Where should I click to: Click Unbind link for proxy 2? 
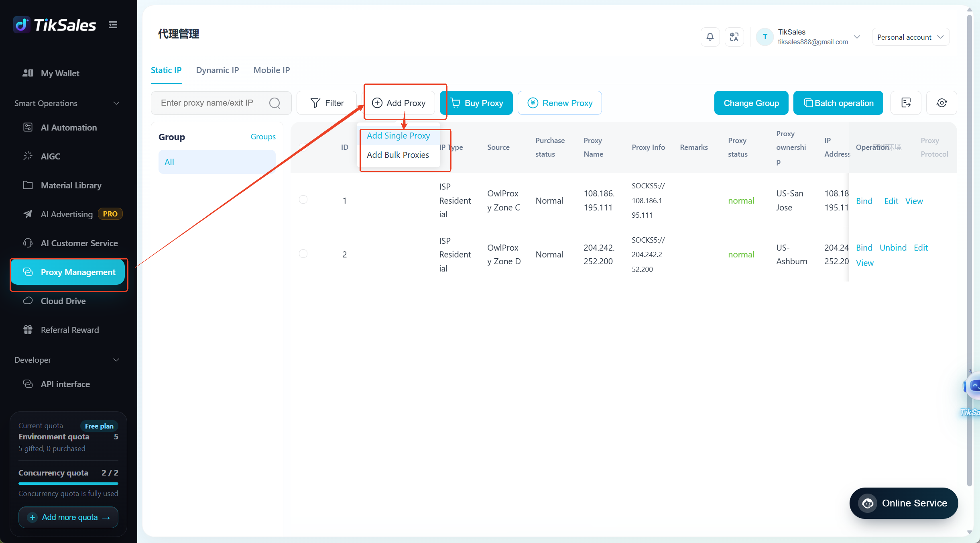(893, 248)
